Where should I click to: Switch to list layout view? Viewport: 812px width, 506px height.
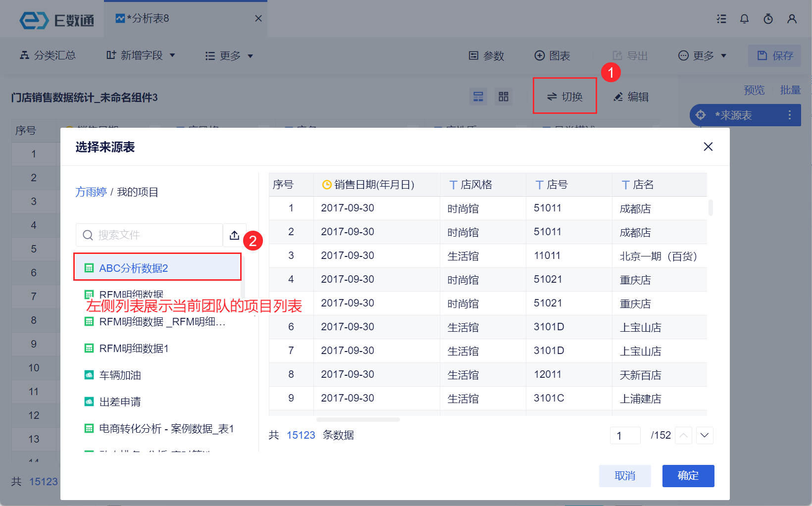tap(478, 97)
